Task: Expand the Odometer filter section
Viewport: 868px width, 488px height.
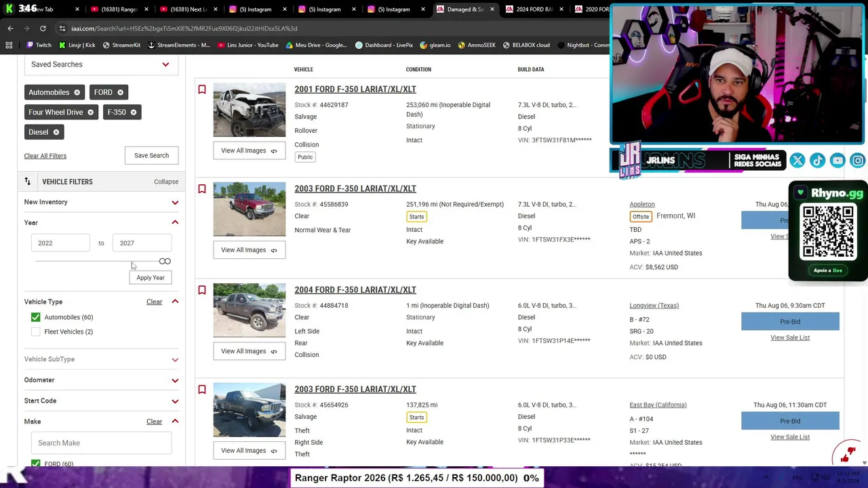Action: 175,380
